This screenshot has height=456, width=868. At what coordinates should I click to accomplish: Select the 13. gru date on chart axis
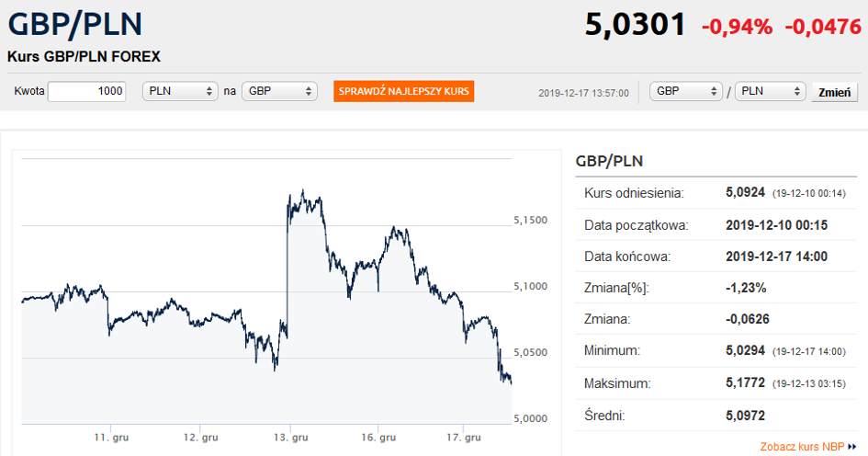point(290,437)
